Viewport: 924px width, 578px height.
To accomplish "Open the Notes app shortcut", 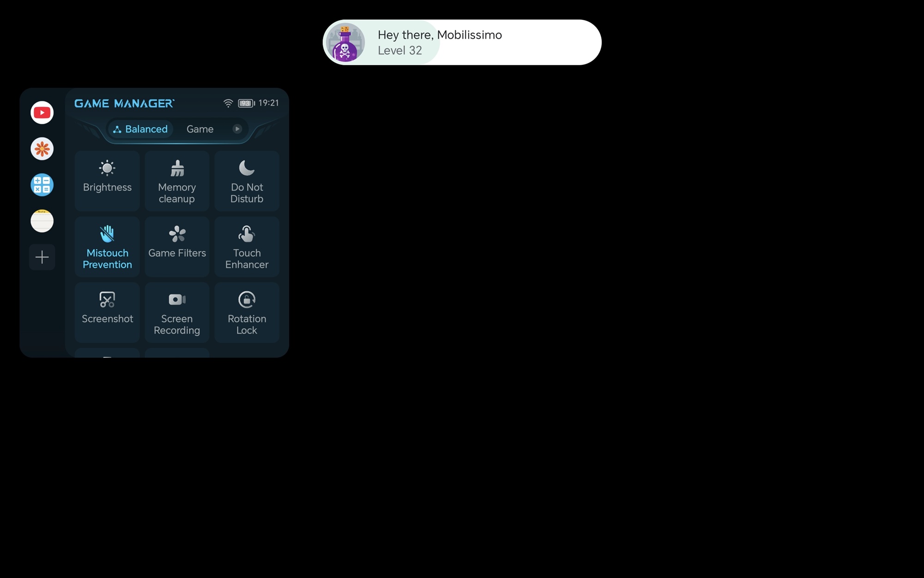I will click(42, 221).
